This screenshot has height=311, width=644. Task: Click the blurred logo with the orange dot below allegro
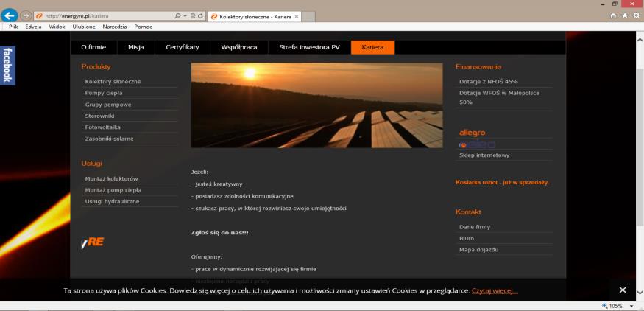pyautogui.click(x=477, y=144)
